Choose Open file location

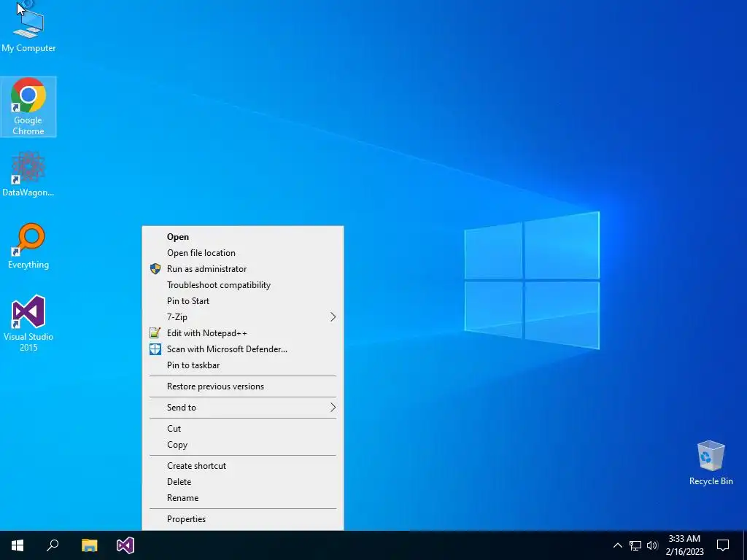point(243,253)
